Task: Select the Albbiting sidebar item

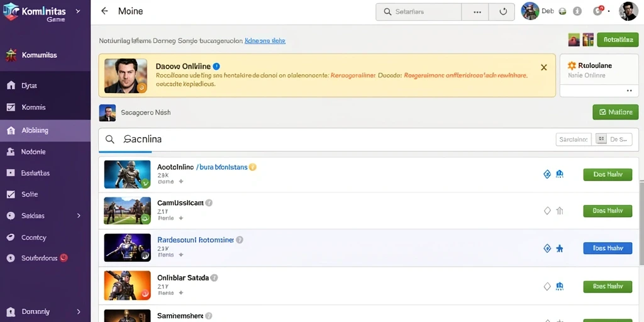Action: pyautogui.click(x=45, y=131)
